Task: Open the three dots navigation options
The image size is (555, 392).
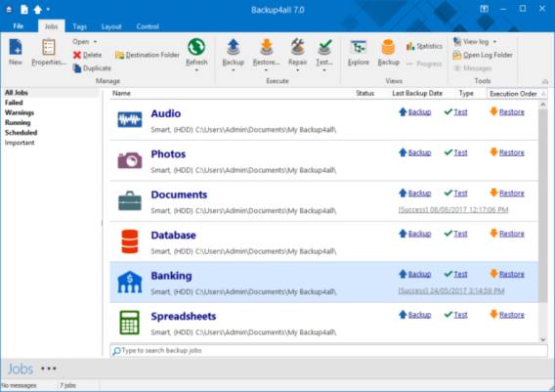Action: 49,369
